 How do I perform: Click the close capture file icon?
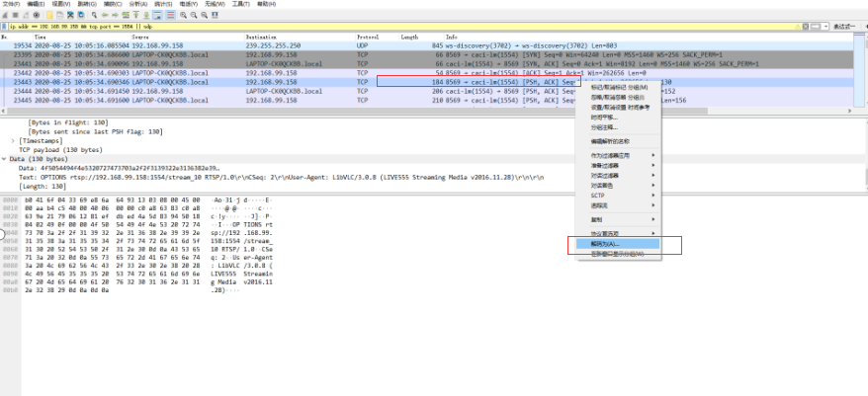pyautogui.click(x=70, y=15)
